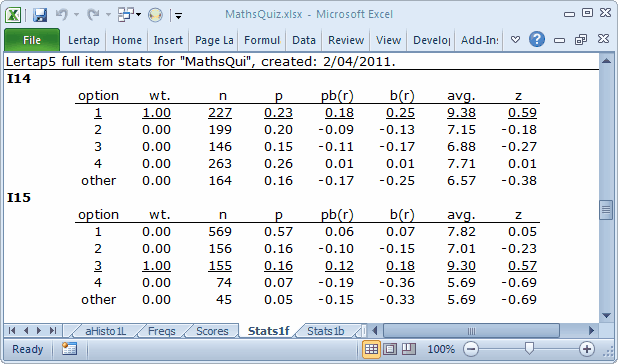Viewport: 618px width, 364px height.
Task: Switch to the Scores sheet
Action: (x=212, y=331)
